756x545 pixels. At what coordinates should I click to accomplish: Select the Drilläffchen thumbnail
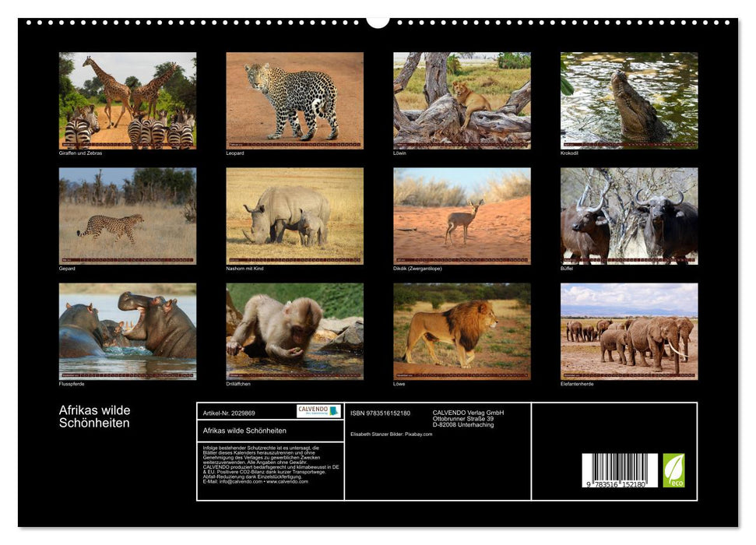click(x=294, y=331)
